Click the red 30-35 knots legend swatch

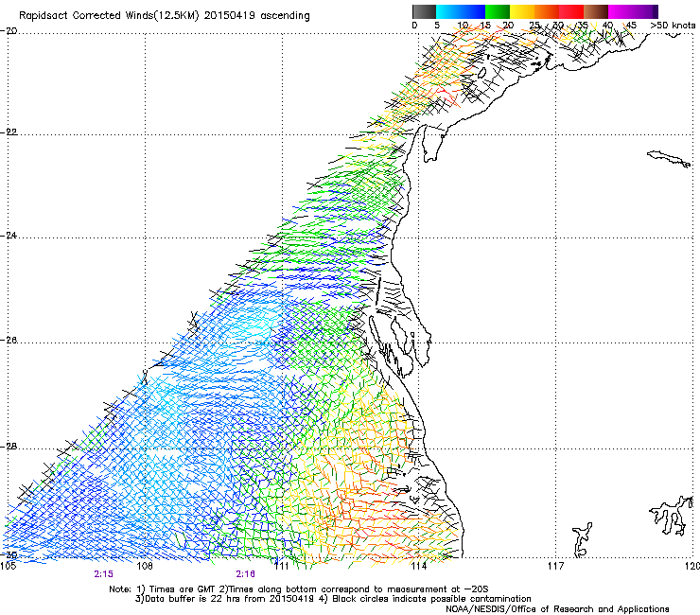(x=571, y=11)
